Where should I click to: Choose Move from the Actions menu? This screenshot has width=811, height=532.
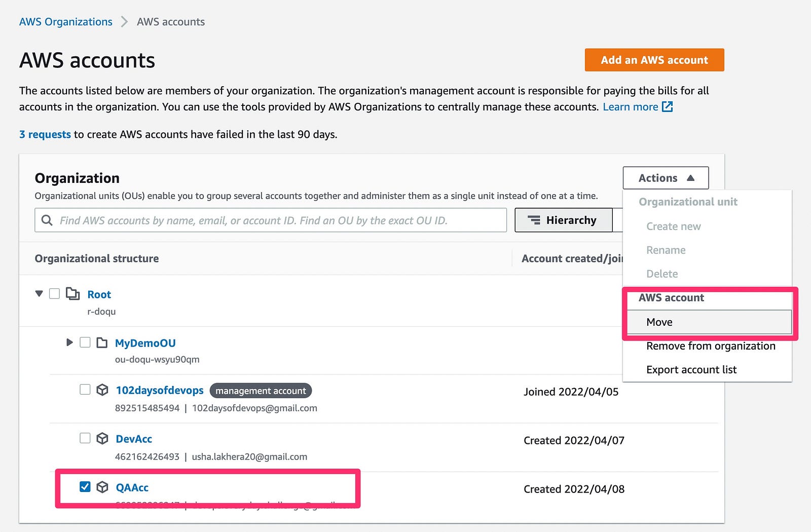pos(659,322)
